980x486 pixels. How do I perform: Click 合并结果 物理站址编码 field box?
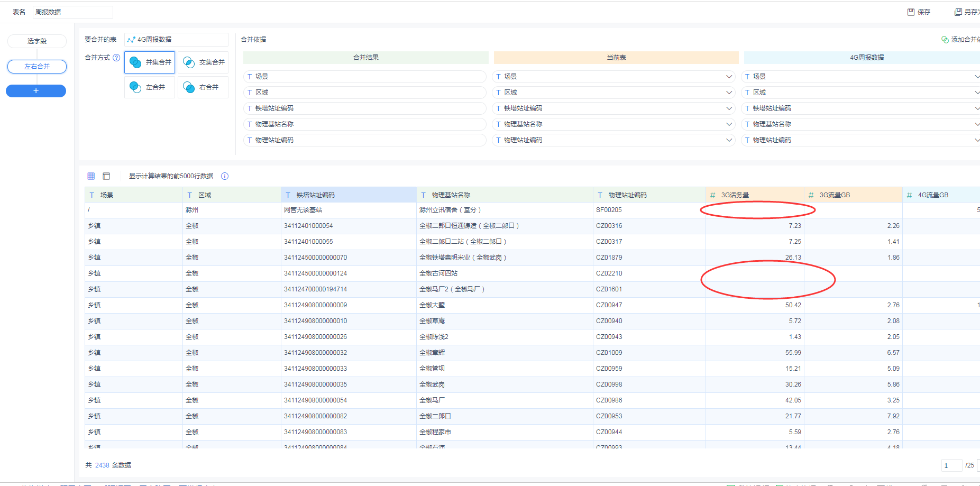365,140
